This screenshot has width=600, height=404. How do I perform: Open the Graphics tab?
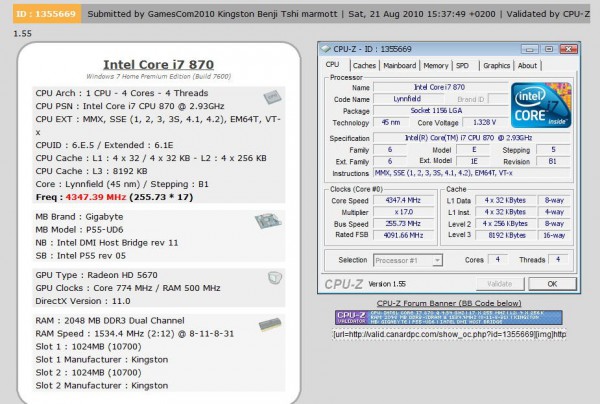tap(496, 65)
